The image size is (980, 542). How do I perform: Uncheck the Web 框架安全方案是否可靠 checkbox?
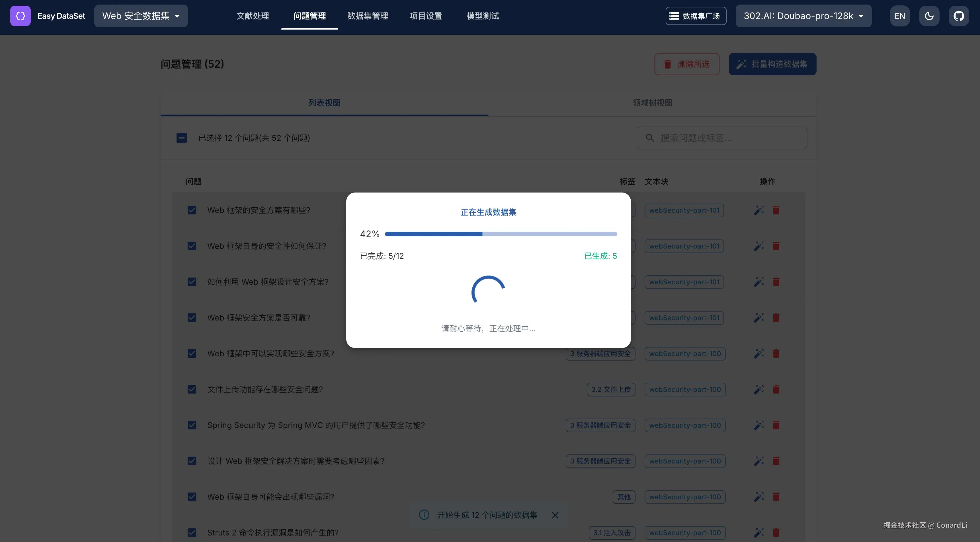point(192,318)
